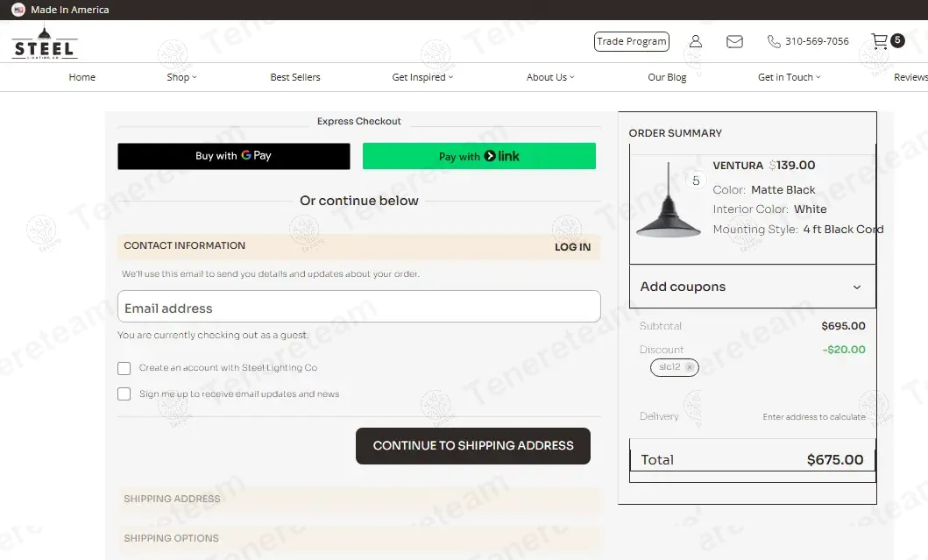Viewport: 928px width, 560px height.
Task: Click the Log In link
Action: [572, 247]
